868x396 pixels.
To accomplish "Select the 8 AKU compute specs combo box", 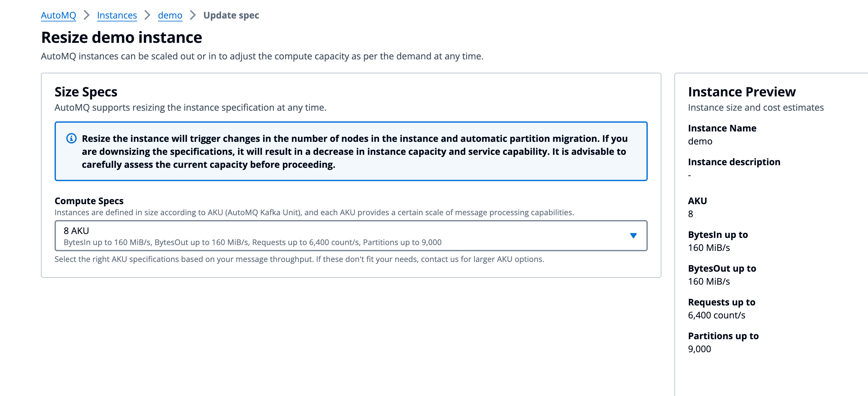I will point(351,236).
